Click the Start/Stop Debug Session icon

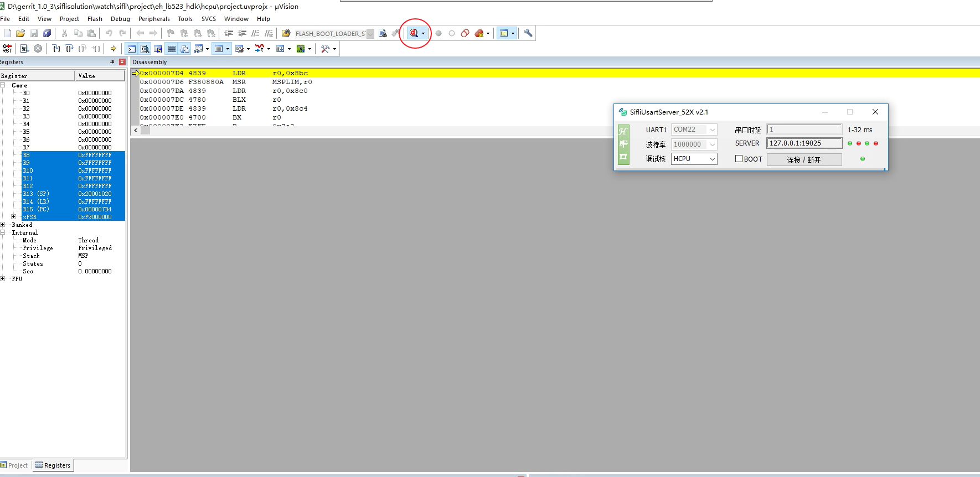click(413, 33)
